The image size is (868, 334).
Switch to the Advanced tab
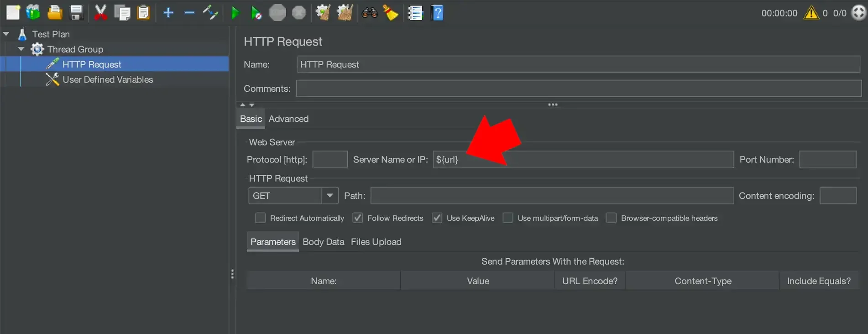pos(288,119)
